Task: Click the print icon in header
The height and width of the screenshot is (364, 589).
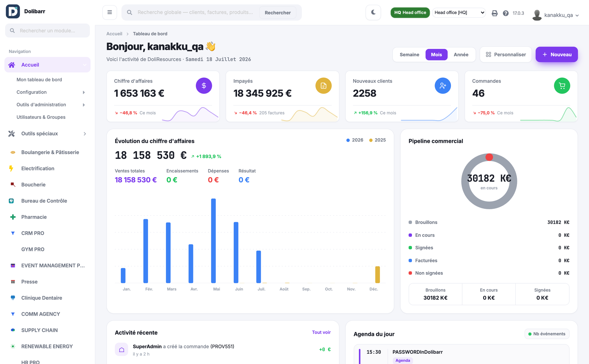Action: pos(495,13)
